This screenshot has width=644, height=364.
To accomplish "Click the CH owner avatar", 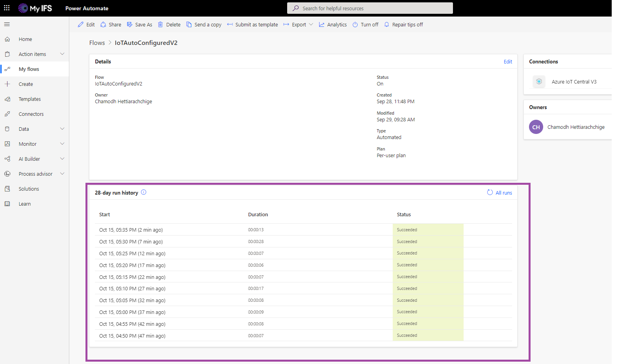I will click(536, 127).
